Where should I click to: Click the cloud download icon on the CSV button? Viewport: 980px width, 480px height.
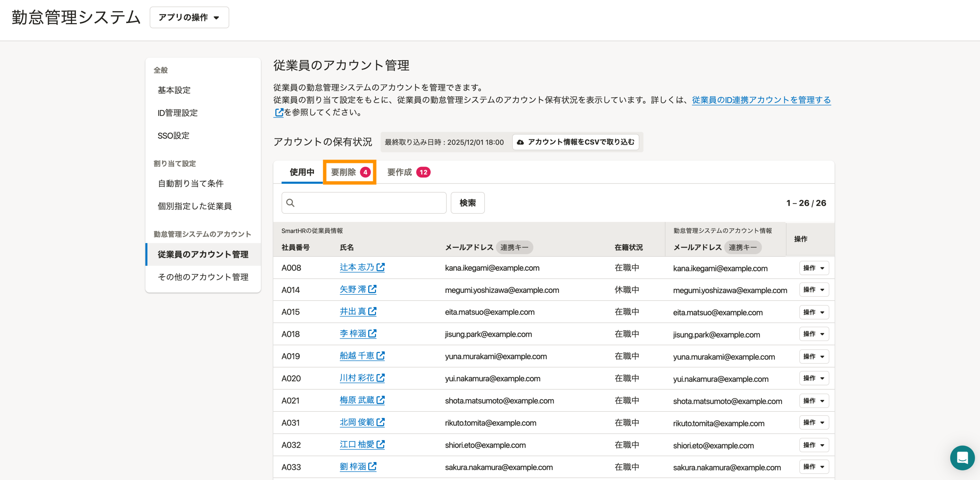point(521,142)
